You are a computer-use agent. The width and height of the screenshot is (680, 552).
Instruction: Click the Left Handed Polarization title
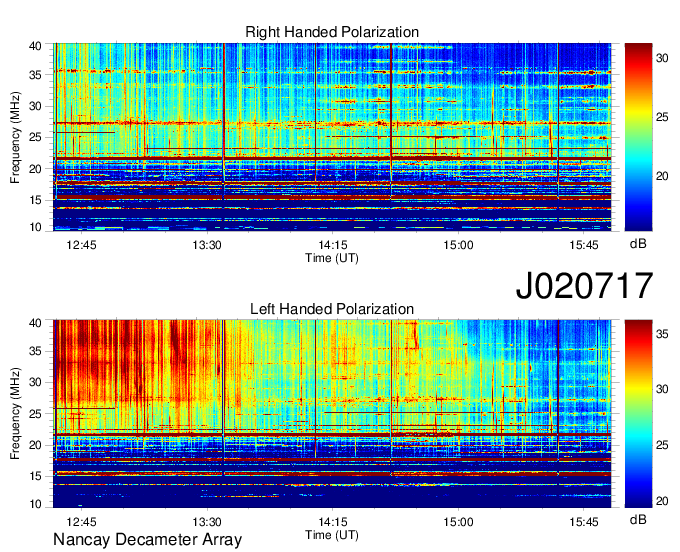[x=332, y=309]
